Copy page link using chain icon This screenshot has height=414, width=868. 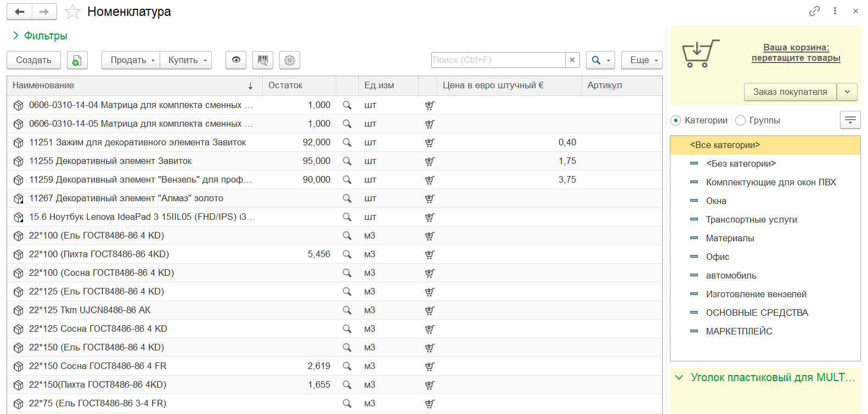click(x=814, y=11)
